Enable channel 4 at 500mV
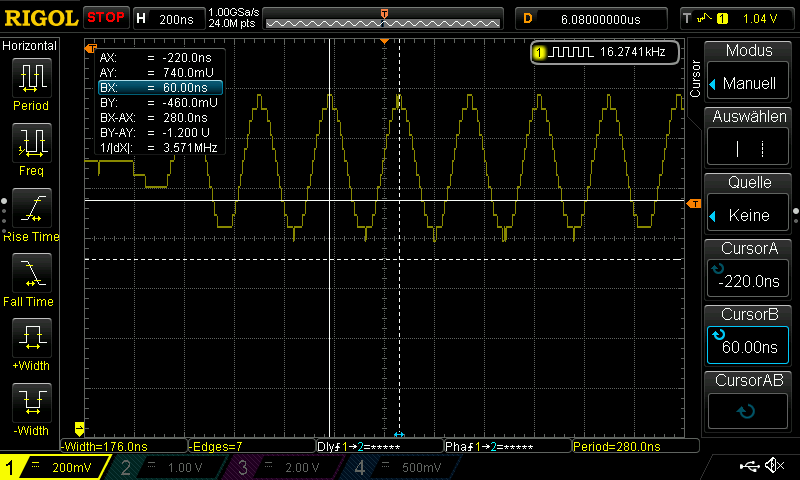The width and height of the screenshot is (800, 480). coord(403,468)
